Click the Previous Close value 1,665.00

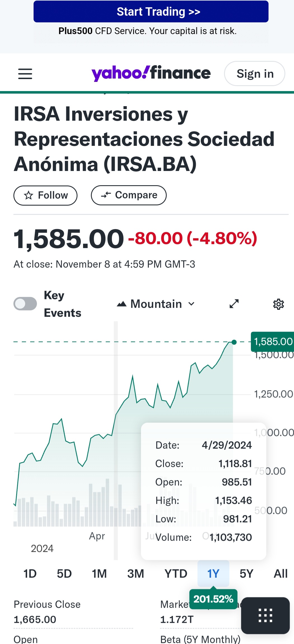[35, 619]
